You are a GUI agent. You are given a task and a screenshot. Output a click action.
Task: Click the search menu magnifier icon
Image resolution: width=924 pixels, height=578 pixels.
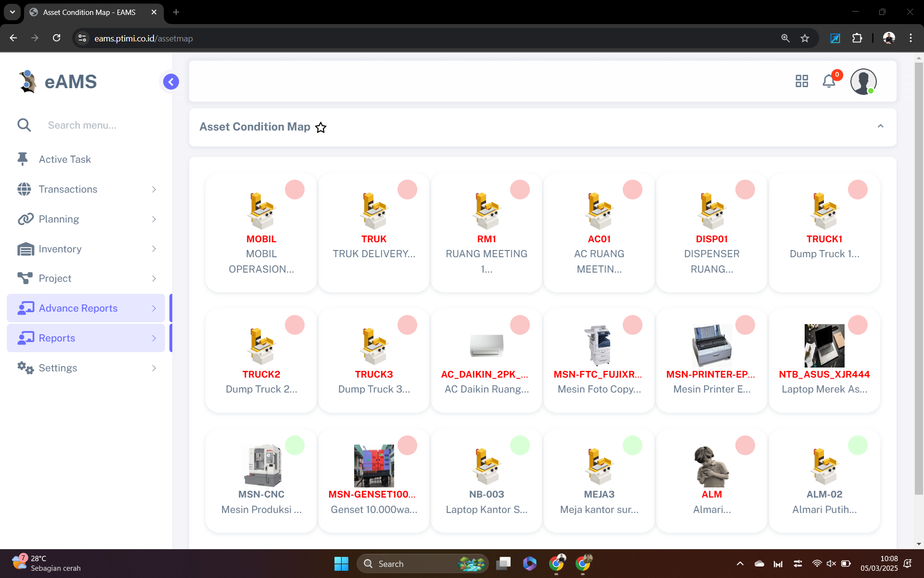(x=24, y=125)
